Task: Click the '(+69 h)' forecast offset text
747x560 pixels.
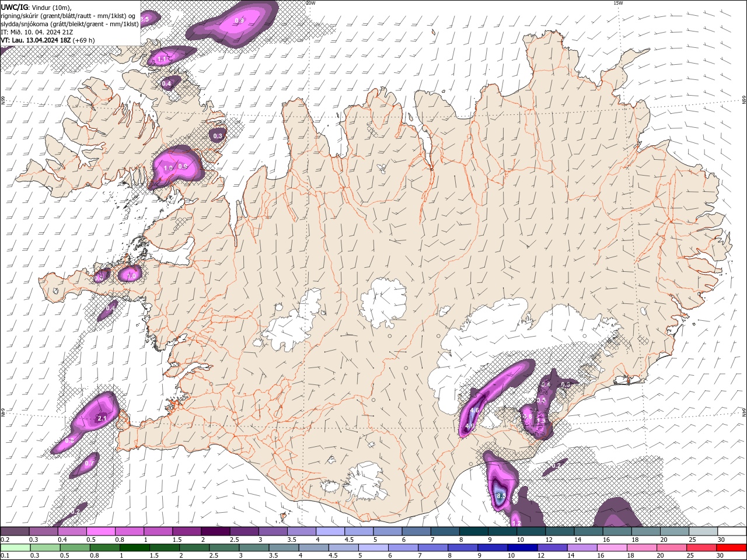Action: pyautogui.click(x=84, y=40)
